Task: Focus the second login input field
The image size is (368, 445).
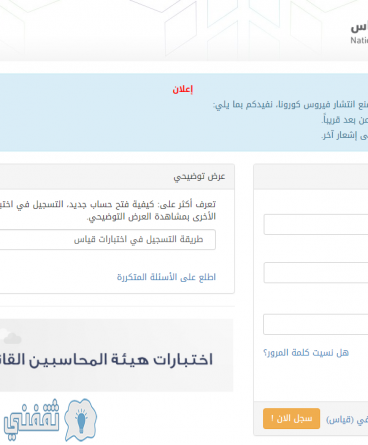Action: click(x=316, y=273)
